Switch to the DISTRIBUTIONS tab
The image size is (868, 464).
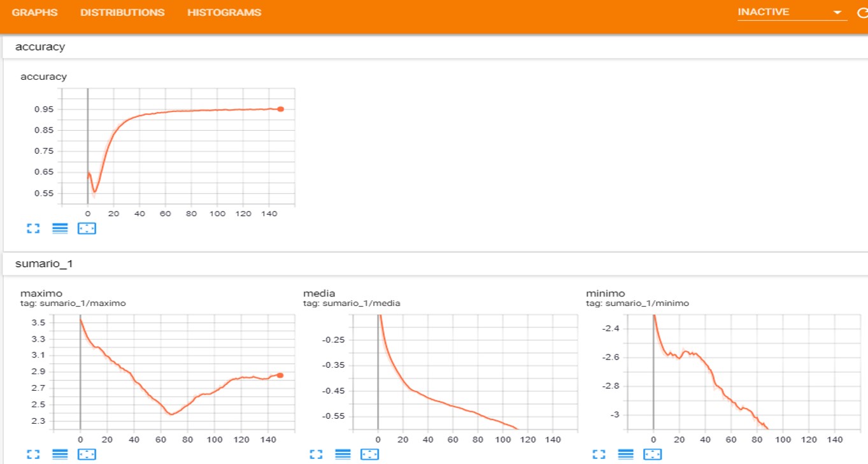[122, 11]
